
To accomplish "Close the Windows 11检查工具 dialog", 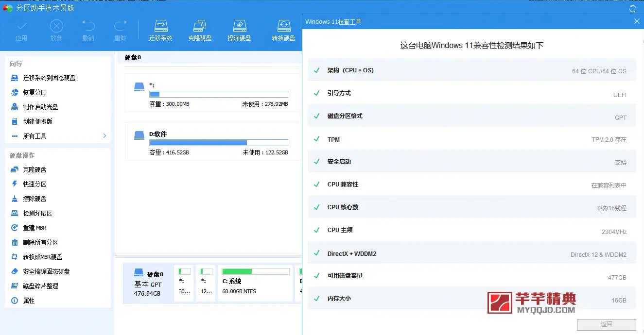I will click(637, 21).
